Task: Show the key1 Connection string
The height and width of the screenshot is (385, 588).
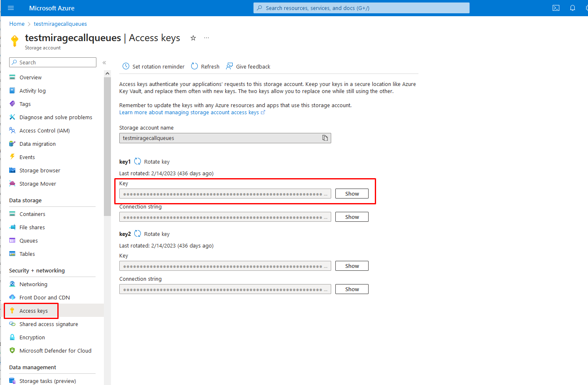Action: [352, 217]
